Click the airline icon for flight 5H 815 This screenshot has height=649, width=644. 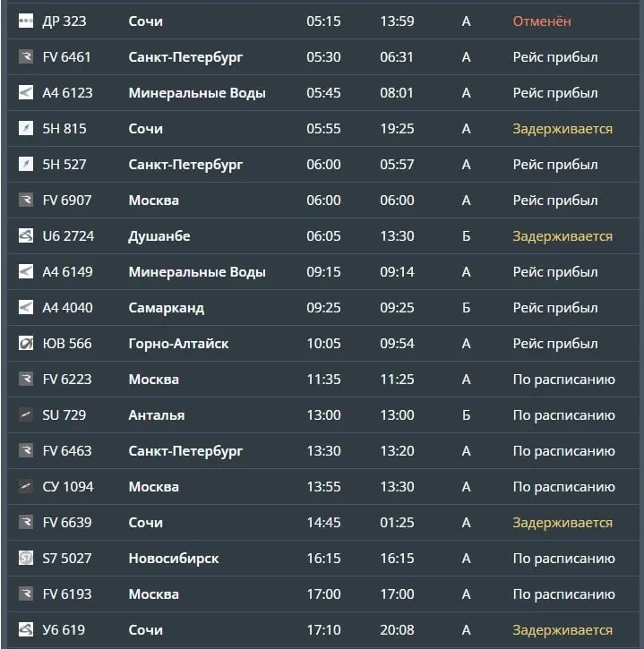pyautogui.click(x=26, y=128)
